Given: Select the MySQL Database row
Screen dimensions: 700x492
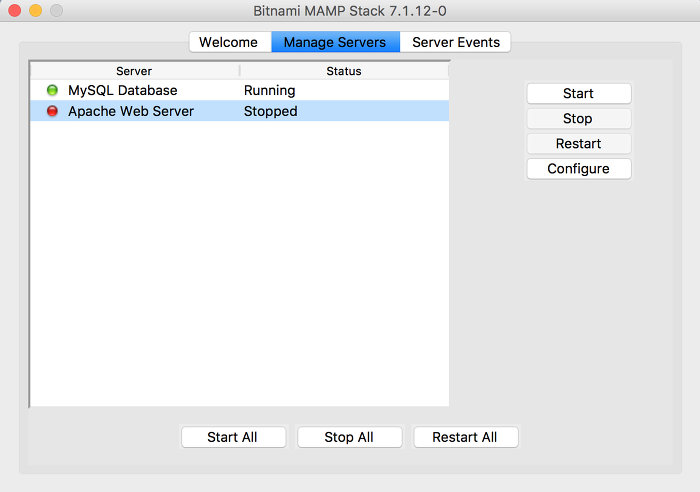Looking at the screenshot, I should [240, 90].
